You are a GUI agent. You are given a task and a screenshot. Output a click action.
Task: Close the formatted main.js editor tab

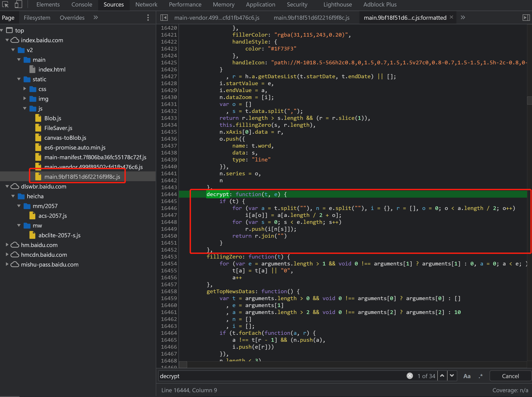pos(451,17)
